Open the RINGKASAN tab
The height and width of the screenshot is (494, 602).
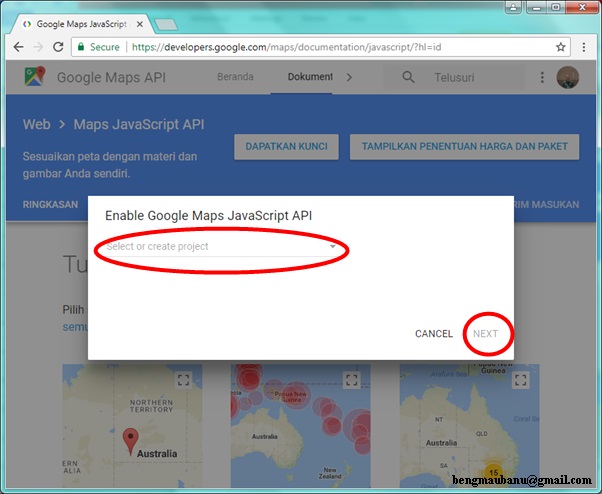[x=50, y=205]
